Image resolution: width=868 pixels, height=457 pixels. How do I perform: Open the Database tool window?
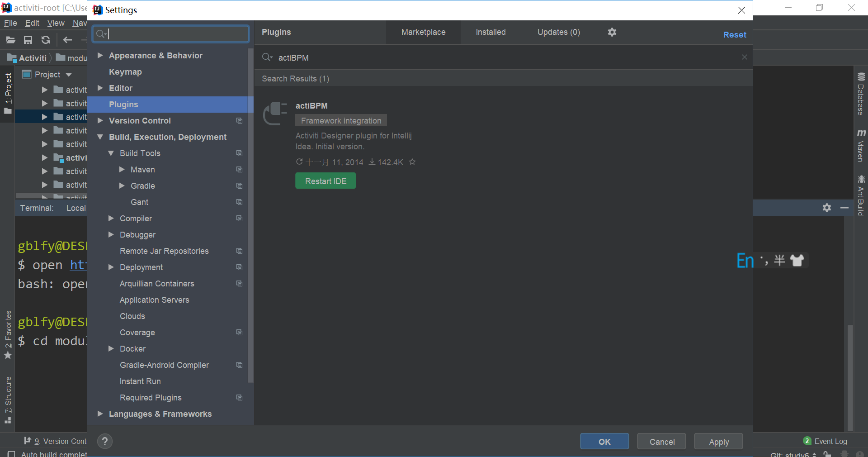[861, 94]
